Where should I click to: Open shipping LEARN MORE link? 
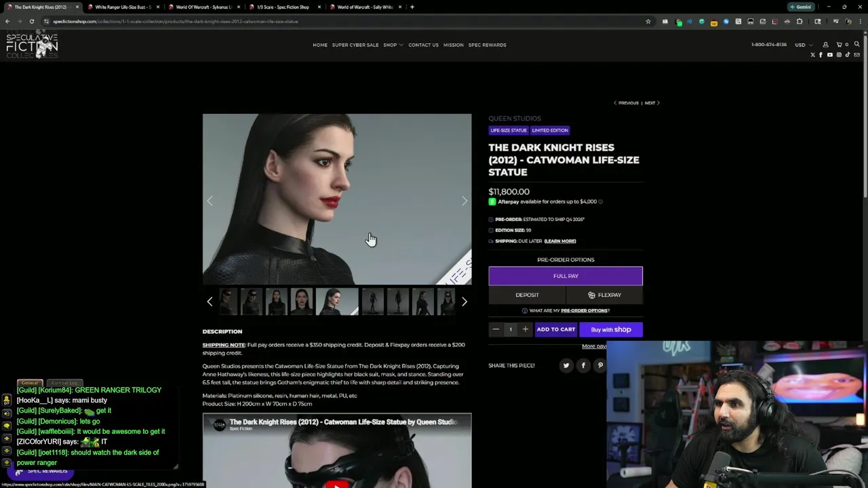click(560, 241)
